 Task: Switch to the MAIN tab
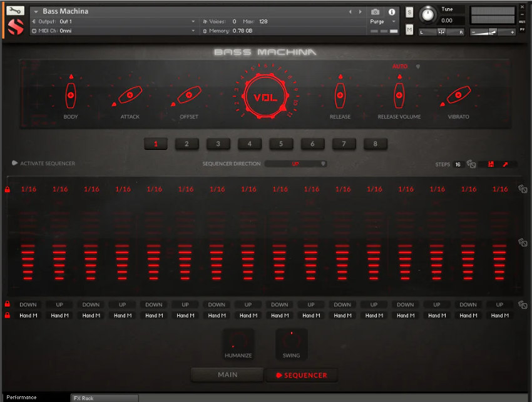coord(227,374)
